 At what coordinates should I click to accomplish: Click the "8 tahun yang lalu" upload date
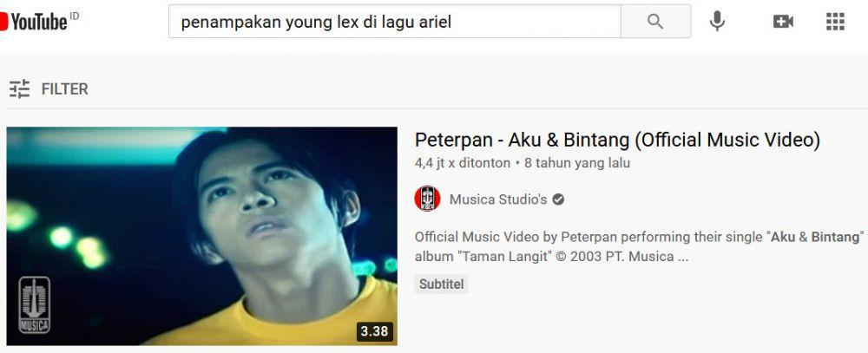point(577,163)
